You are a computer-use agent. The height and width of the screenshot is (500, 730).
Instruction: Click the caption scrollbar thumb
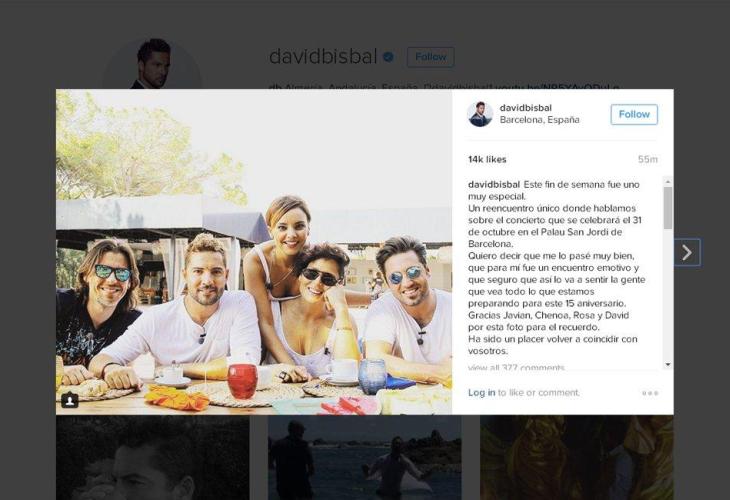(x=668, y=208)
